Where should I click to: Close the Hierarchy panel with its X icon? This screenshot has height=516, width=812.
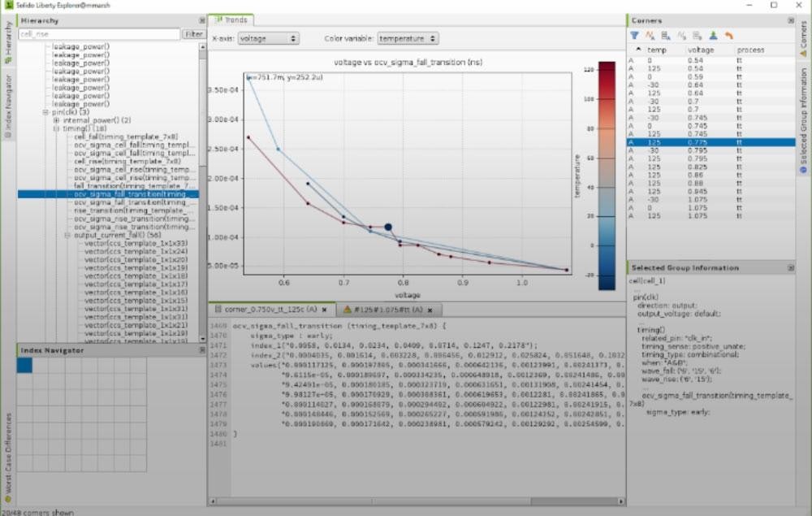tap(201, 20)
